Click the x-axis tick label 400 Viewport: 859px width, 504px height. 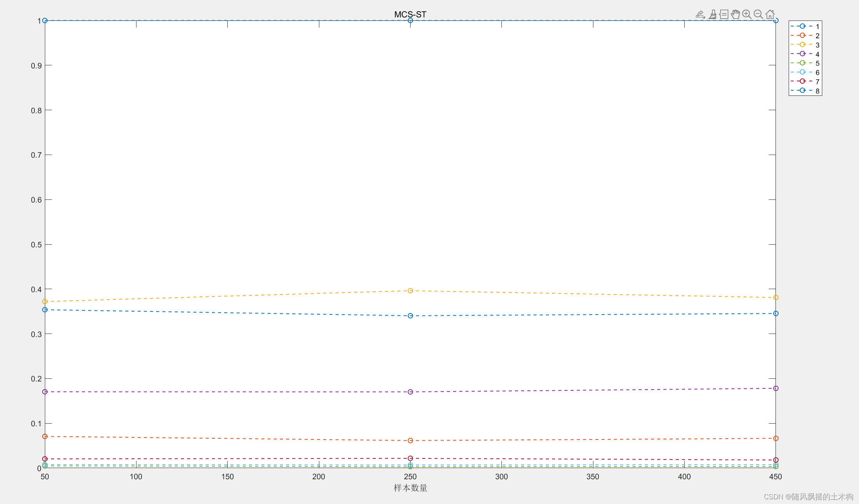click(684, 477)
